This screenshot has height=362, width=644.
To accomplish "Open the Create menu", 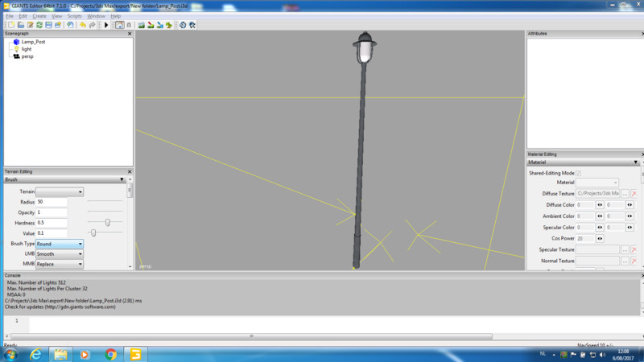I will click(39, 16).
